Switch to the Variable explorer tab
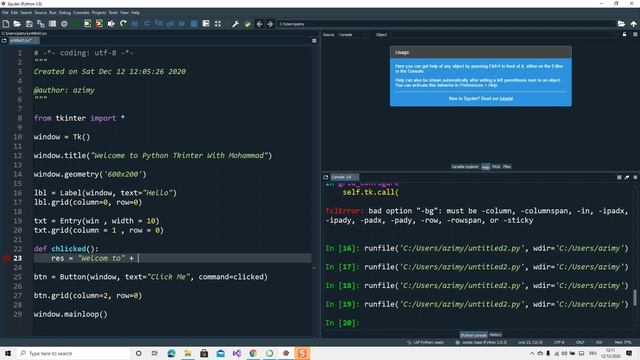This screenshot has width=640, height=360. tap(465, 167)
